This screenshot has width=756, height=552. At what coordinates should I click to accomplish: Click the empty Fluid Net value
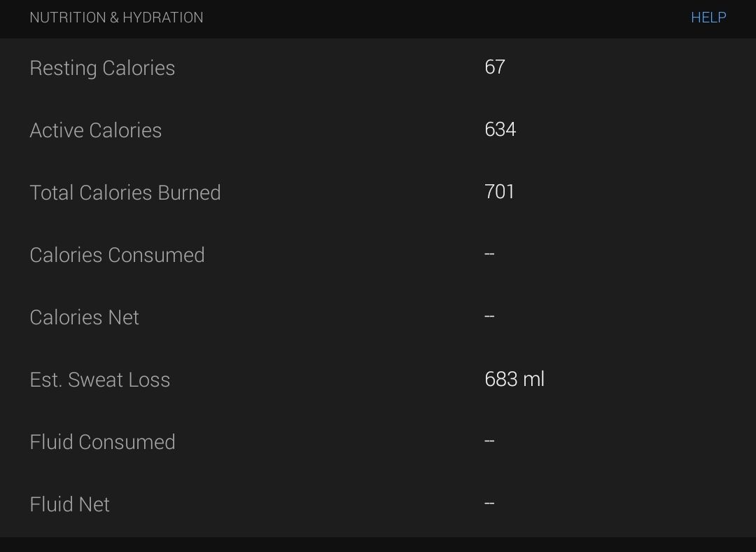489,503
